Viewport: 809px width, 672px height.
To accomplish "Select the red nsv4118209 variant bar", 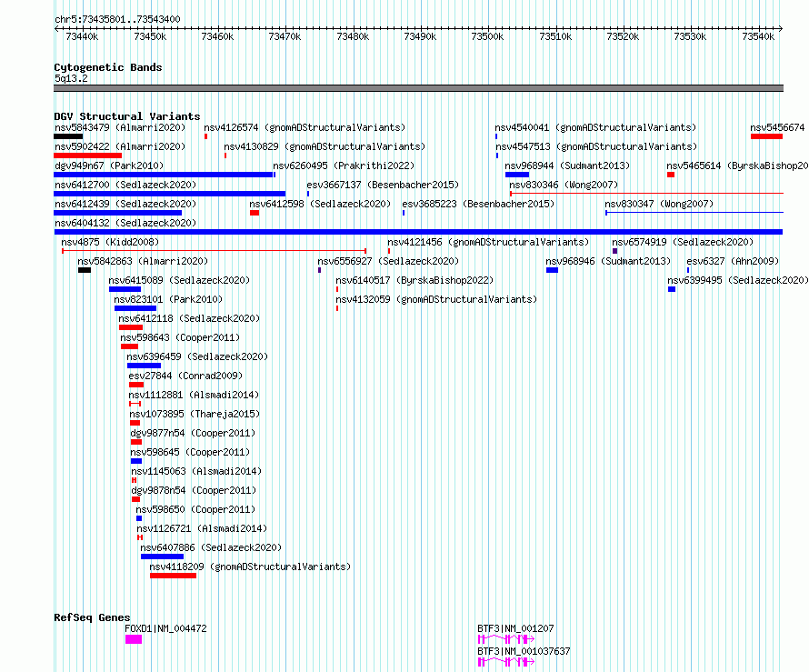I will coord(173,576).
